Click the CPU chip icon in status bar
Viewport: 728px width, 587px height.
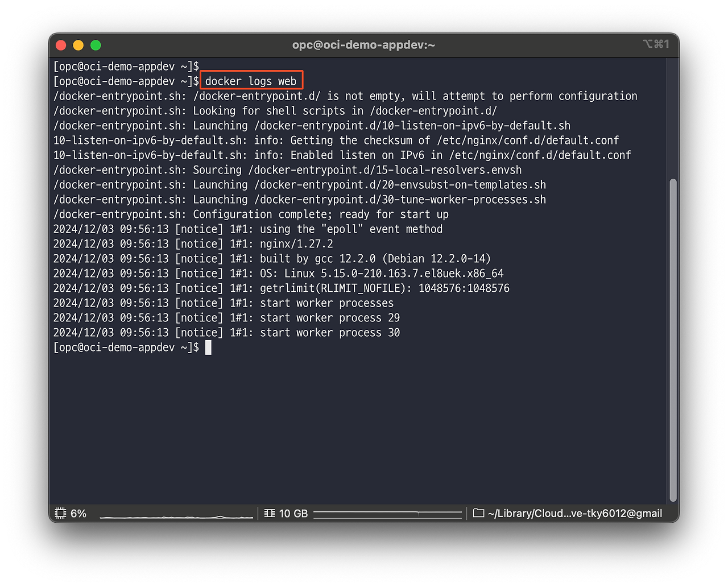[x=60, y=514]
